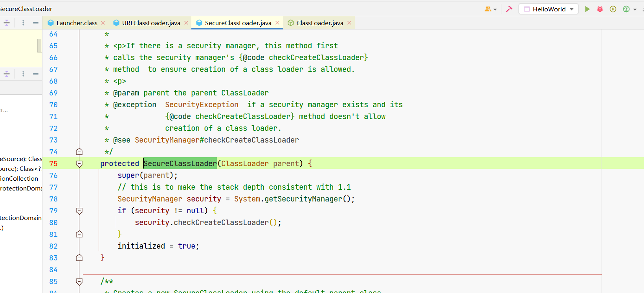Build project with the hammer icon
The image size is (644, 293).
pyautogui.click(x=509, y=9)
